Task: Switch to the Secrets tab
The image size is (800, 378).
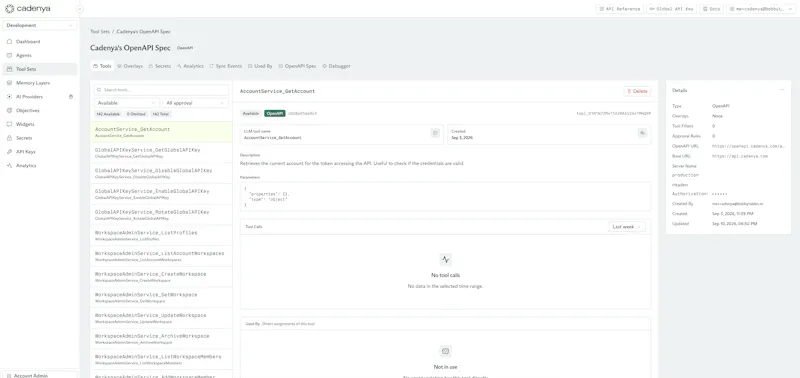Action: click(x=160, y=66)
